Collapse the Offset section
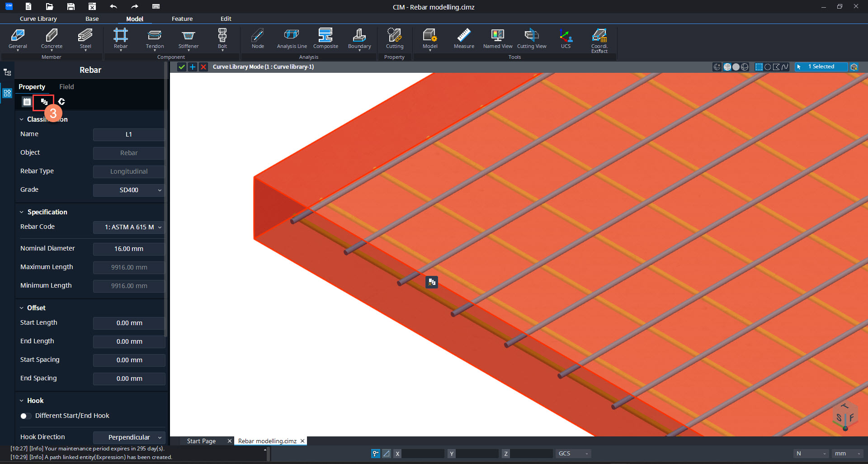This screenshot has height=464, width=868. click(x=22, y=308)
